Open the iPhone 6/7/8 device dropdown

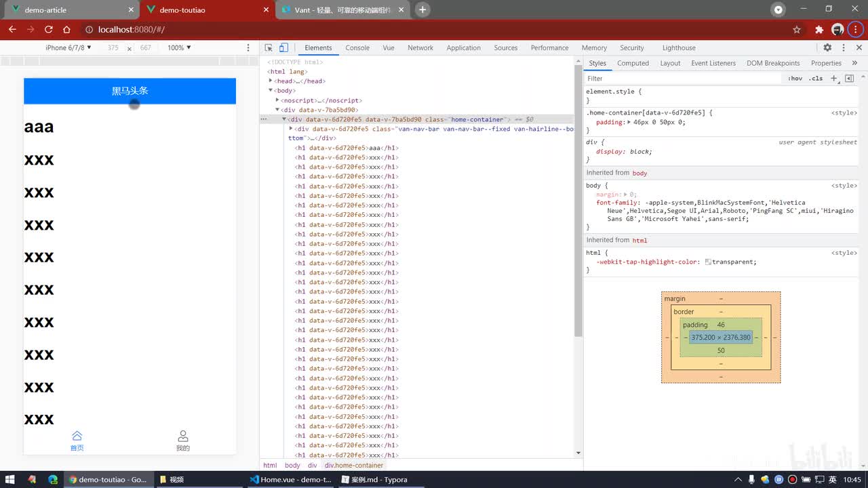(x=68, y=48)
